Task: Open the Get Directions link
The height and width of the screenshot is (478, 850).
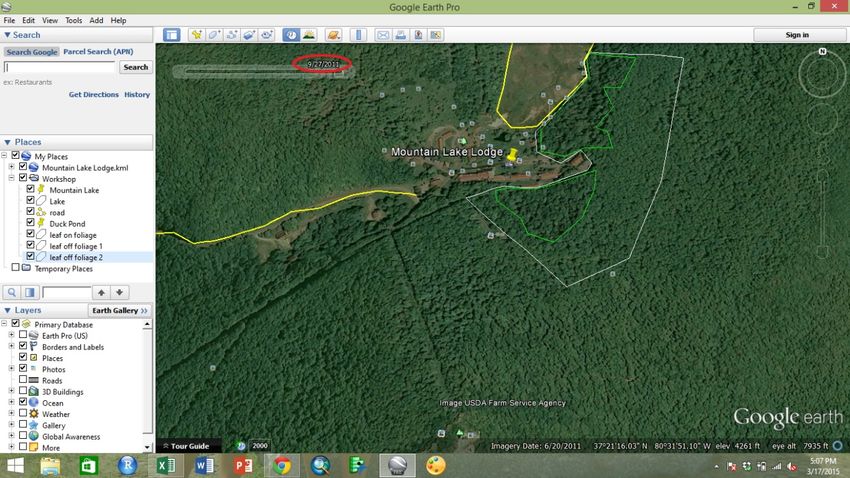Action: click(93, 94)
